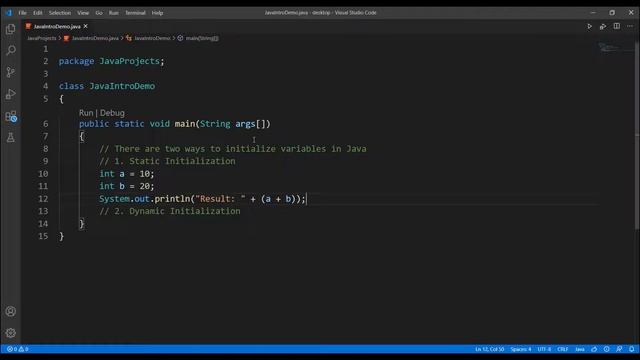Click the VS Code logo in title bar

click(9, 13)
